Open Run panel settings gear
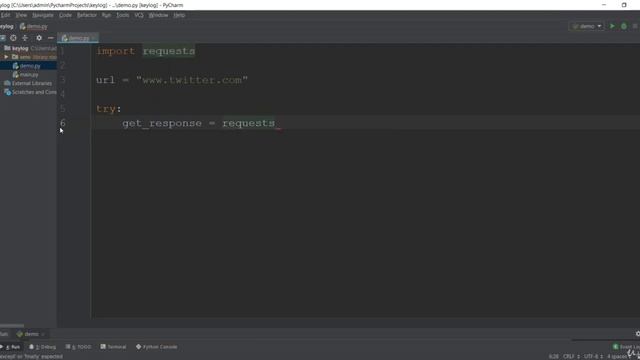Screen dimensions: 640x360 click(x=637, y=334)
